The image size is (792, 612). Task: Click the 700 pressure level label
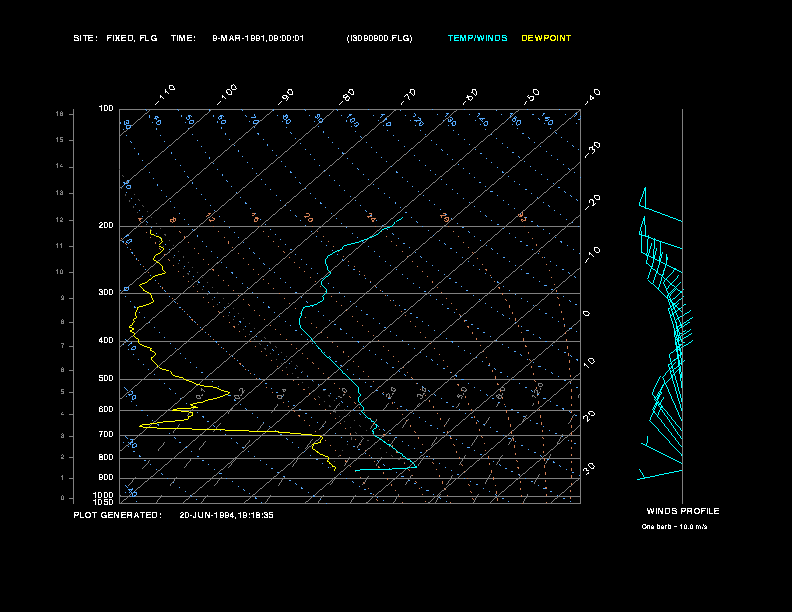coord(106,434)
